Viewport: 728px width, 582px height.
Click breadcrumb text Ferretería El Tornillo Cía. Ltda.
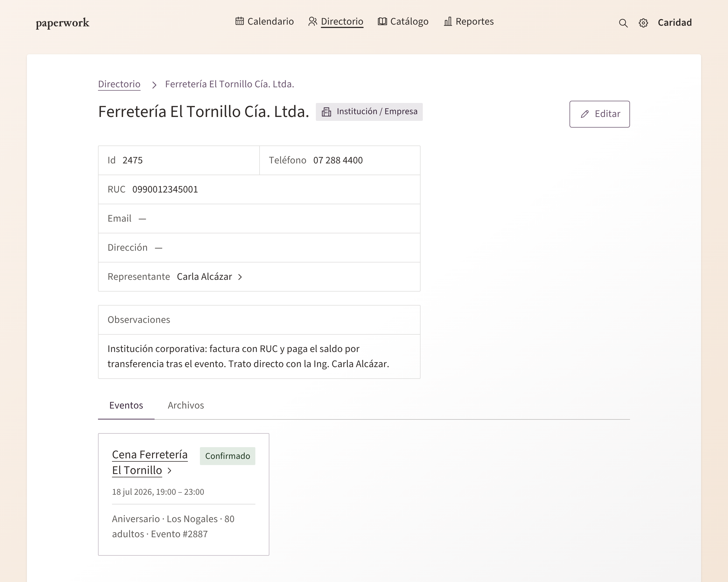pyautogui.click(x=229, y=84)
